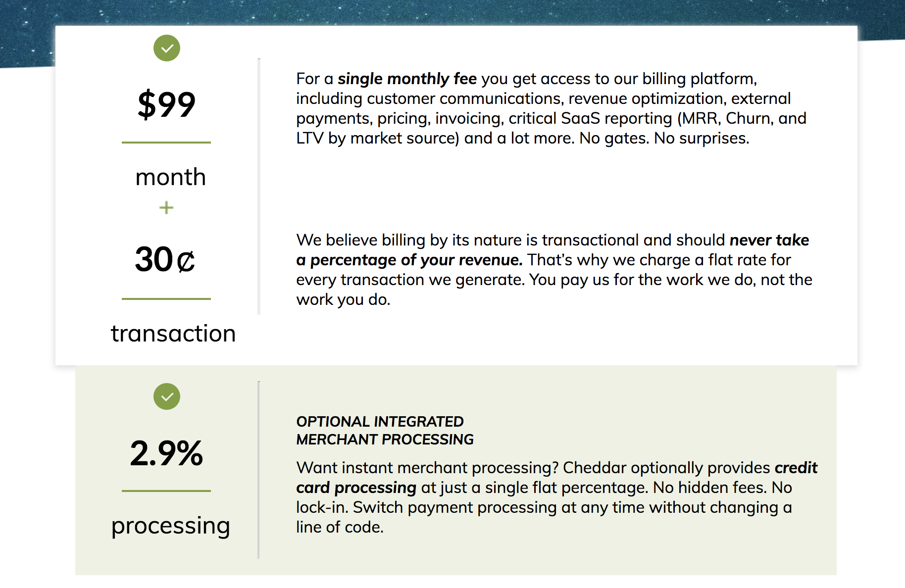905x588 pixels.
Task: Click the green underline beneath $99
Action: coord(166,143)
